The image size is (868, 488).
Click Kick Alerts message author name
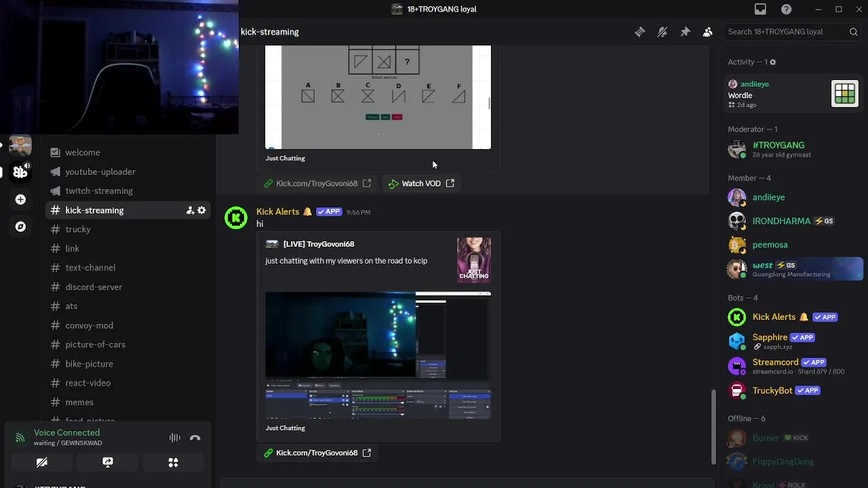[x=277, y=212]
